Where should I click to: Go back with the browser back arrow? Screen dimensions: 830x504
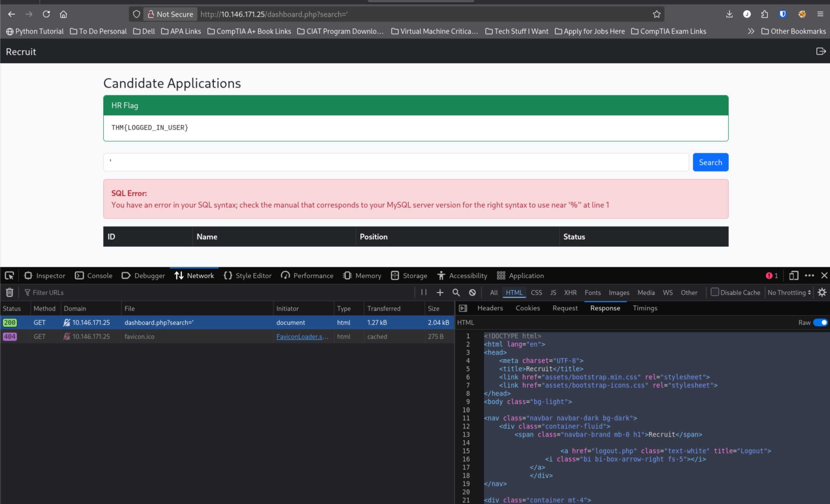12,14
